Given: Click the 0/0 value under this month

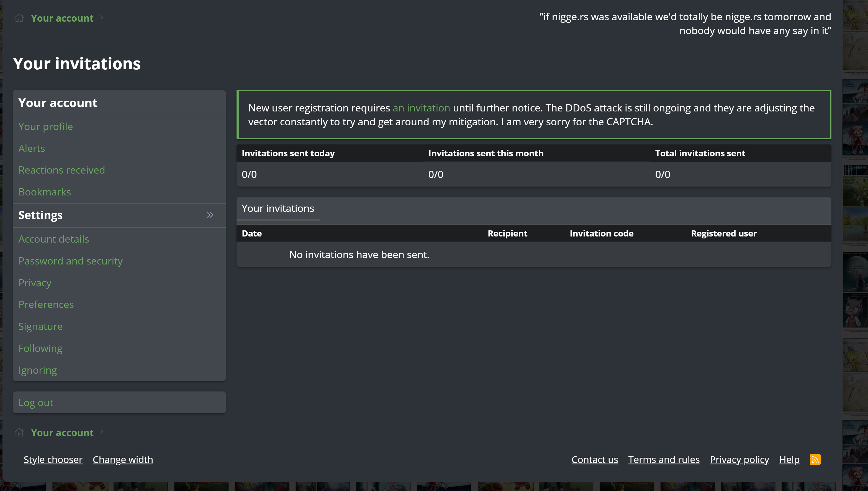Looking at the screenshot, I should click(436, 174).
